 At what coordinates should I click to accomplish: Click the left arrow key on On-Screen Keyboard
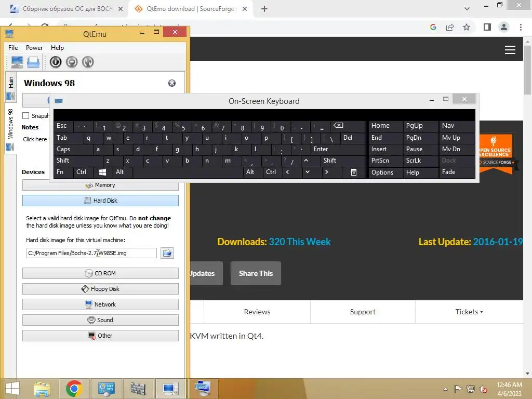[287, 172]
